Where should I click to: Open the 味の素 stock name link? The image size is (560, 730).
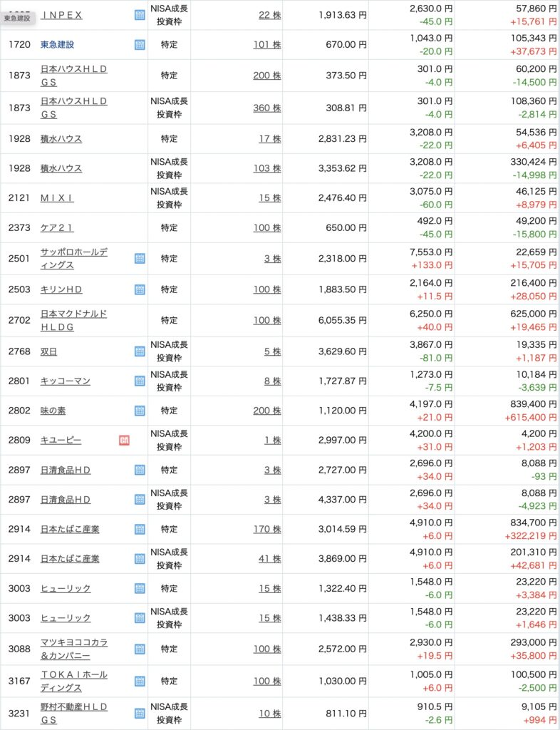tap(53, 411)
